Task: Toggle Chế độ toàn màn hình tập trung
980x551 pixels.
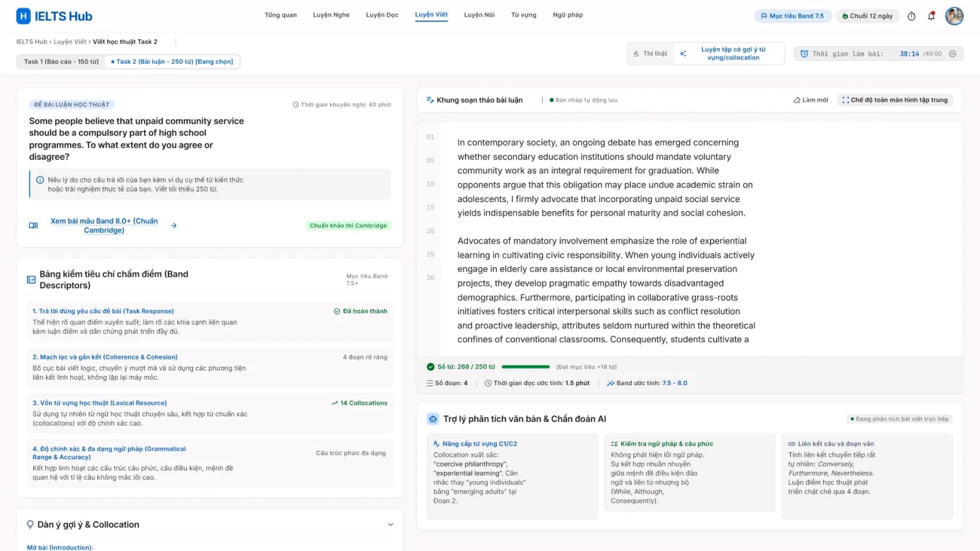Action: click(x=895, y=100)
